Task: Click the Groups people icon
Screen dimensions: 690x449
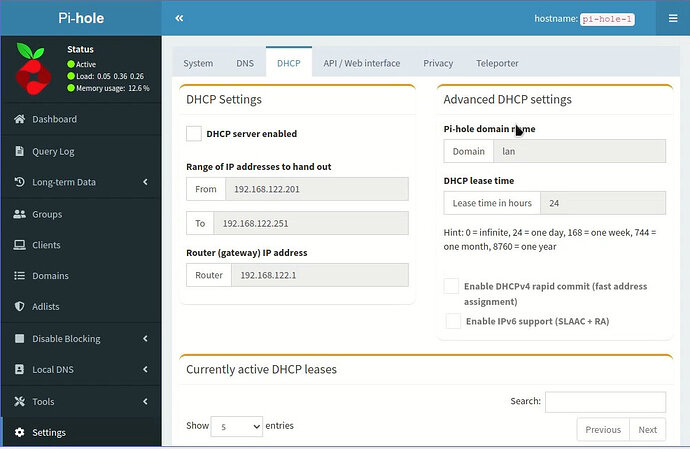Action: pos(20,214)
